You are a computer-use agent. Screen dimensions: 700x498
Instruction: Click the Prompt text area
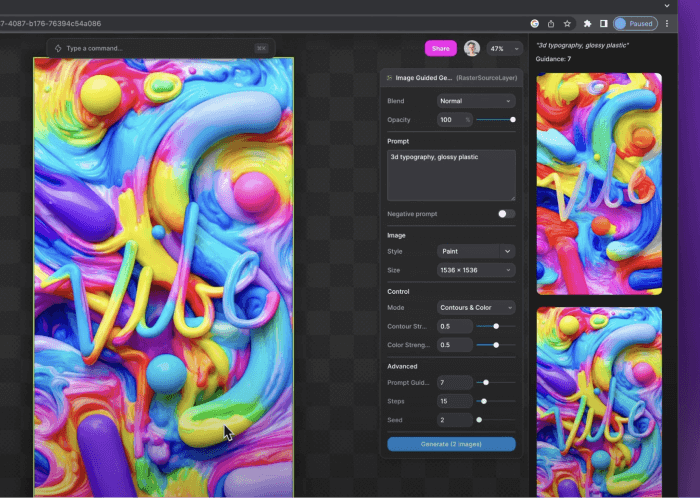pos(451,175)
